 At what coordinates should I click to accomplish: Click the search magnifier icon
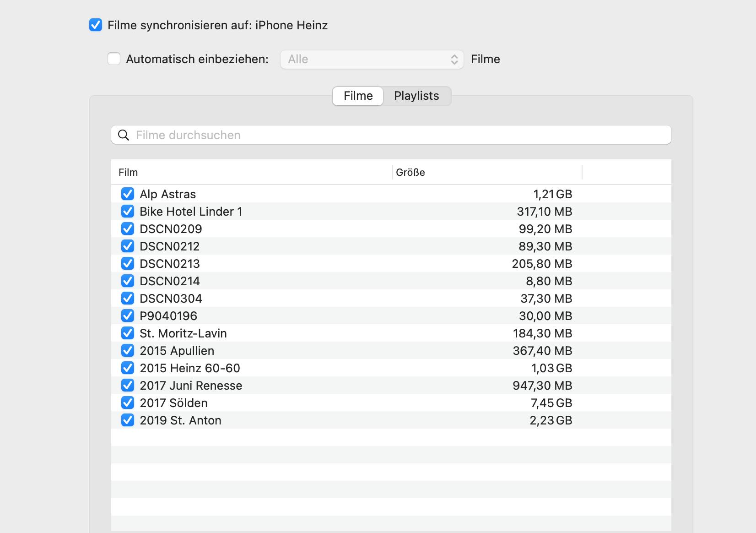pos(124,135)
